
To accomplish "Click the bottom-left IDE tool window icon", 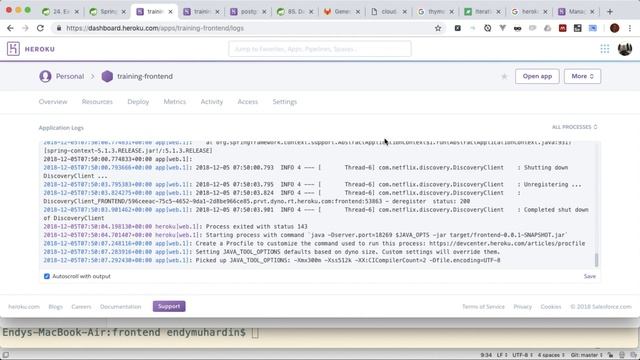I will (x=6, y=355).
